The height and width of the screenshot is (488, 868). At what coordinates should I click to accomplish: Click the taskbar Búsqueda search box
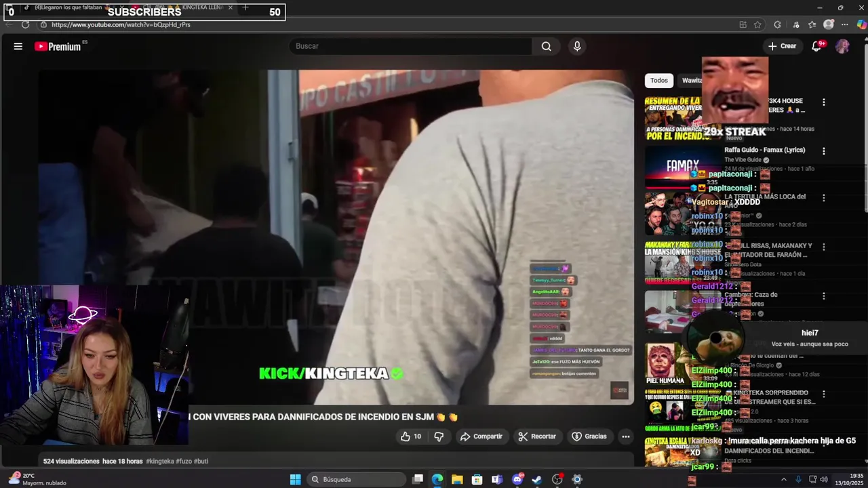point(357,479)
